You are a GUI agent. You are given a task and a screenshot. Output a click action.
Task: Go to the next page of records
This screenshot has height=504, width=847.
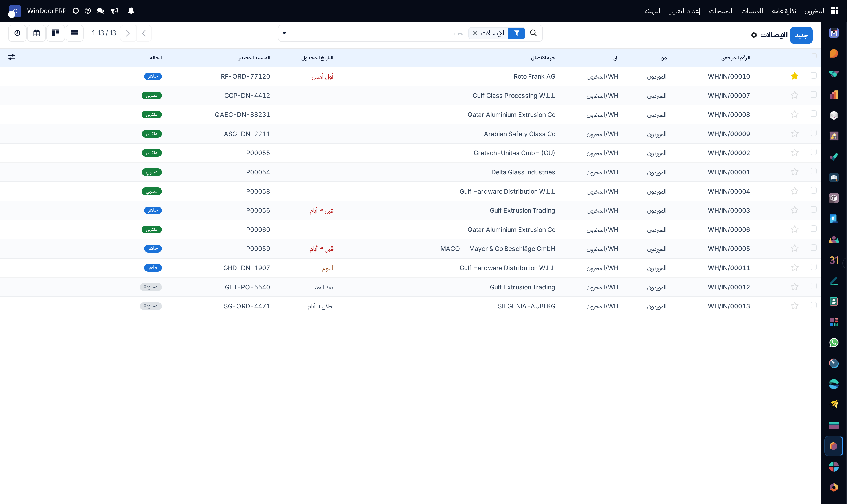(128, 33)
